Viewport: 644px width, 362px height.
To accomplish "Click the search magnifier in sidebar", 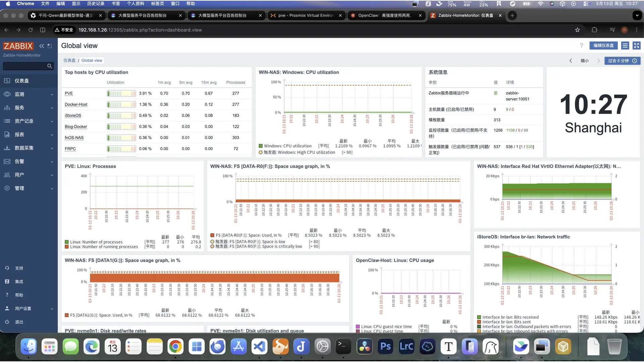I will [50, 66].
